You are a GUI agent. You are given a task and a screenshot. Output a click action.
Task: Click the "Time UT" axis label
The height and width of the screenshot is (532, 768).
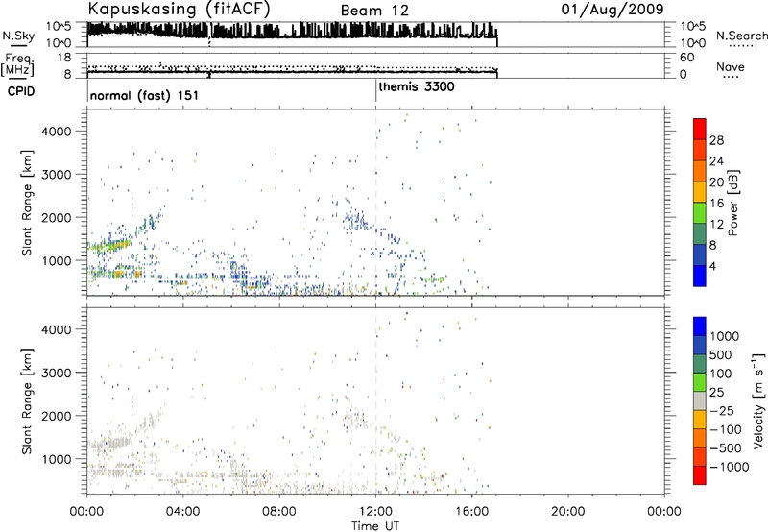coord(375,526)
